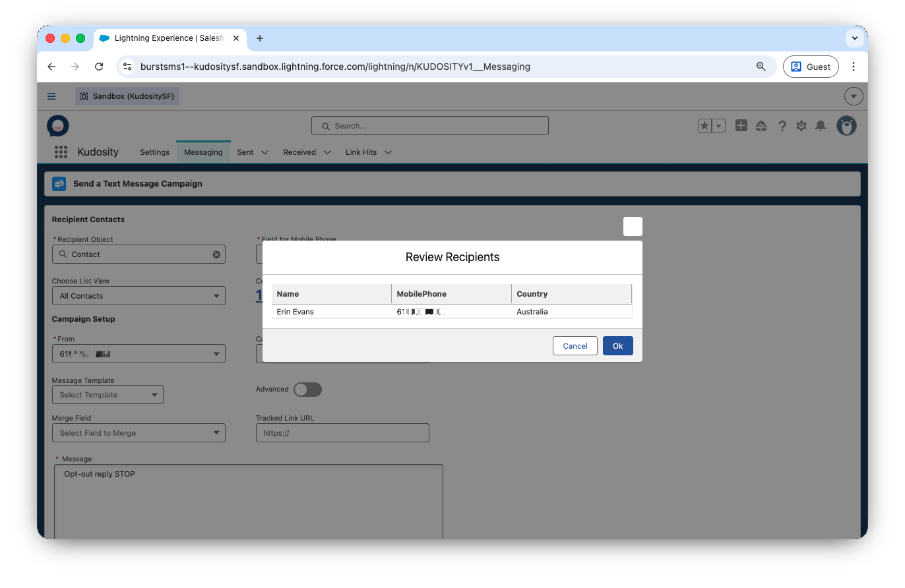Toggle the Advanced switch

(x=307, y=390)
